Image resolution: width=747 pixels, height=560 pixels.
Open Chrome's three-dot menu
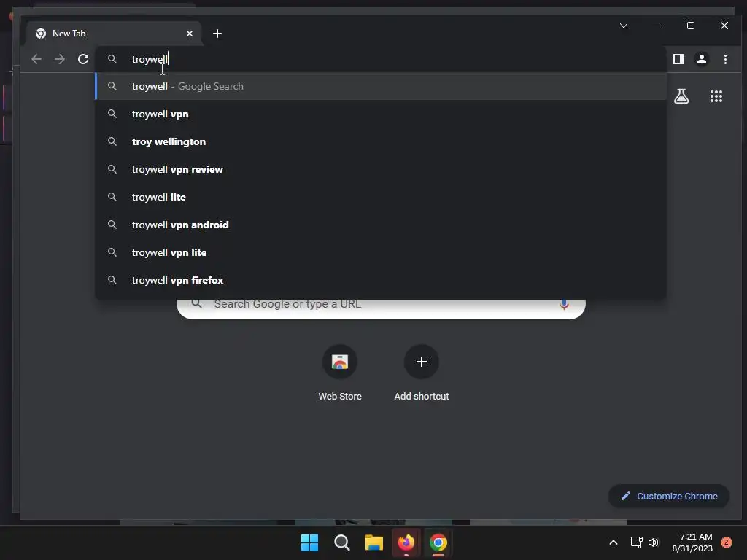pyautogui.click(x=725, y=59)
